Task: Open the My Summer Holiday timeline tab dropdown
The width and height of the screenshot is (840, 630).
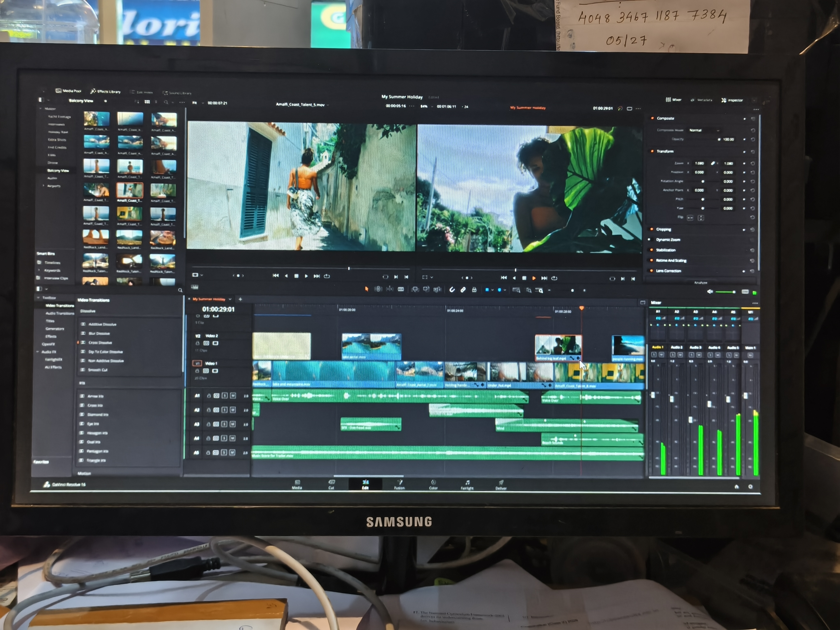Action: 230,299
